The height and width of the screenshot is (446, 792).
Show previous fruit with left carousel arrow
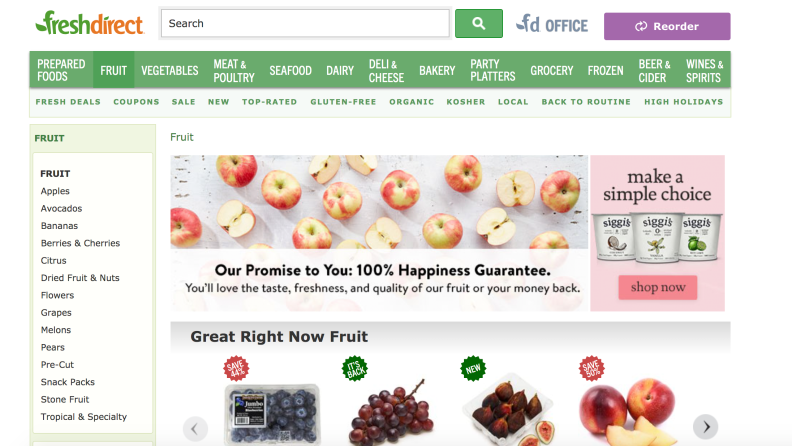click(x=195, y=429)
